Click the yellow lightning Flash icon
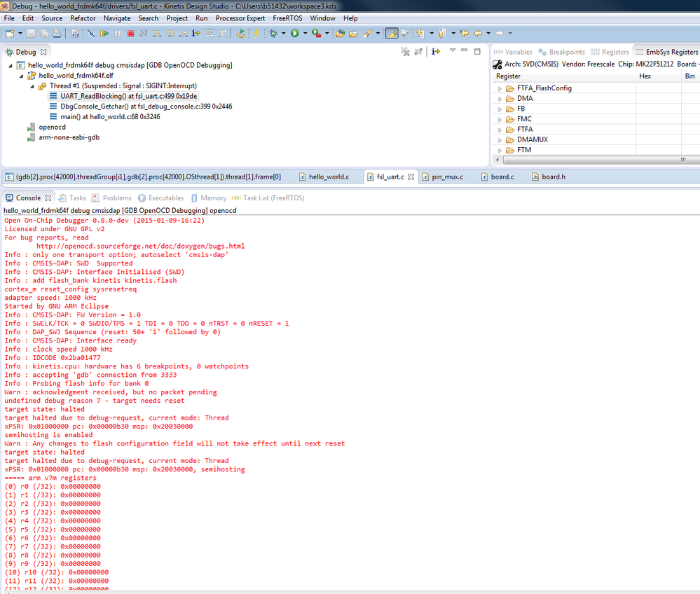The image size is (700, 594). coord(256,34)
